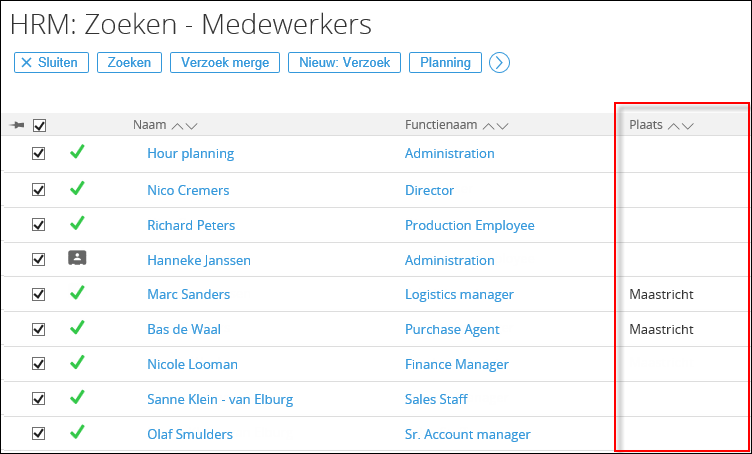Sort by the Naam column arrows
The image size is (752, 454).
pyautogui.click(x=185, y=126)
